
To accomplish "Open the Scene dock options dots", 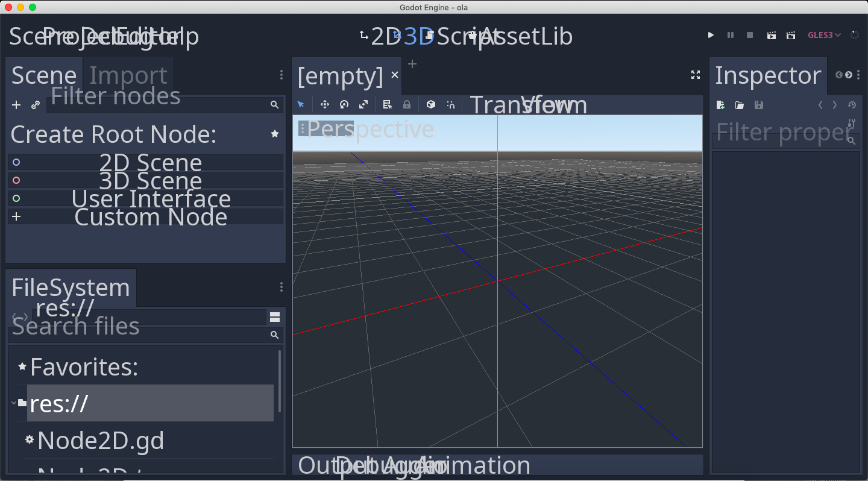I will pyautogui.click(x=281, y=75).
